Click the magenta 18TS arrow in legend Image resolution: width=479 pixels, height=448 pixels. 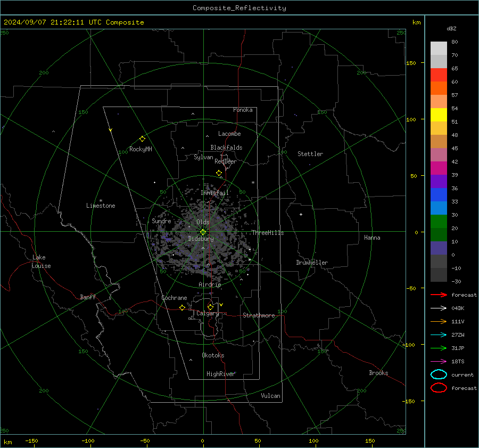tap(439, 362)
